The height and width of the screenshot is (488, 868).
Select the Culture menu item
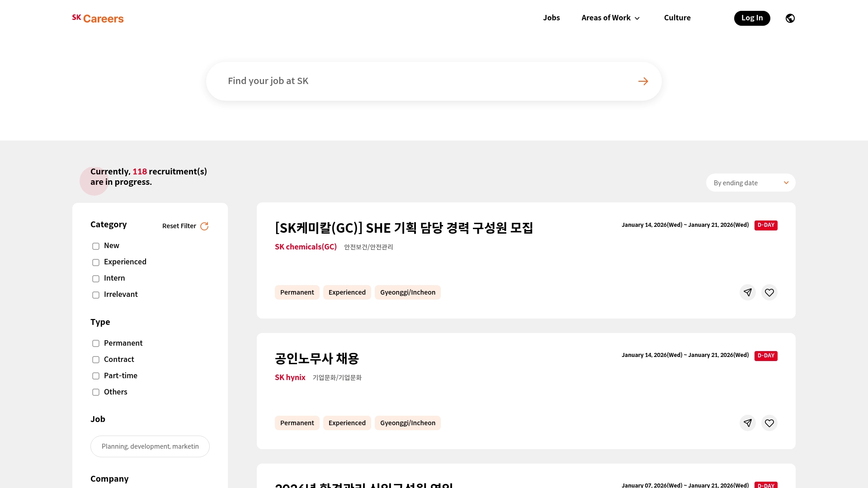click(677, 18)
